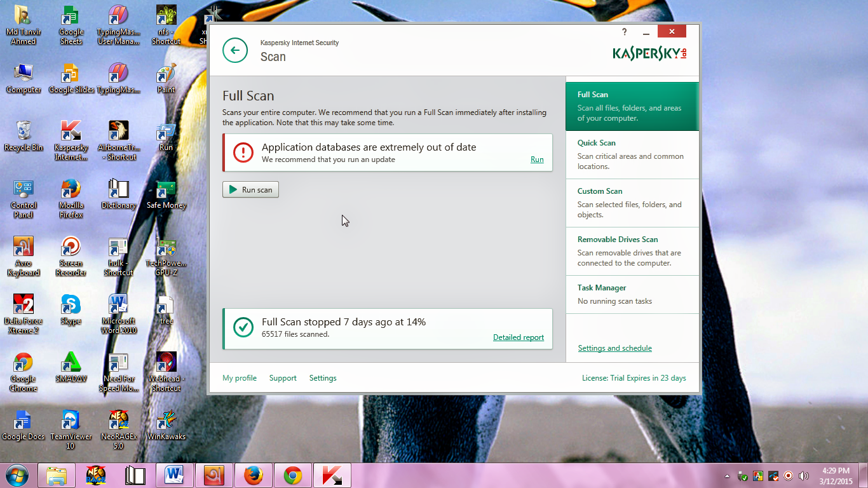The width and height of the screenshot is (868, 488).
Task: Open Avro Keyboard desktop icon
Action: point(24,257)
